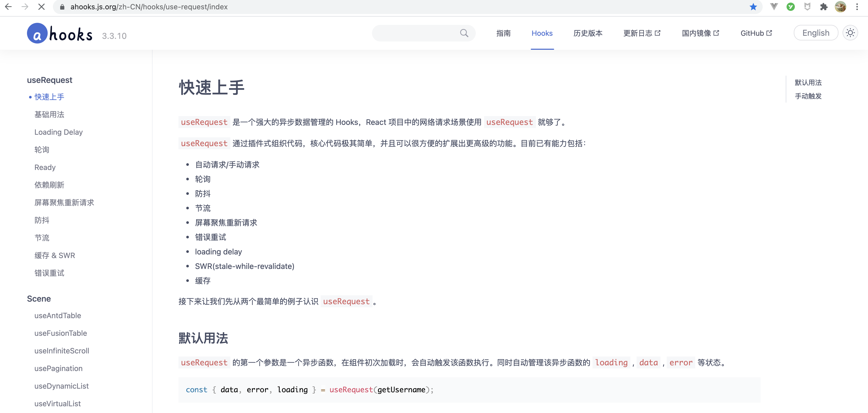Open the browser extensions puzzle icon
Screen dimensions: 868x413
pos(824,7)
